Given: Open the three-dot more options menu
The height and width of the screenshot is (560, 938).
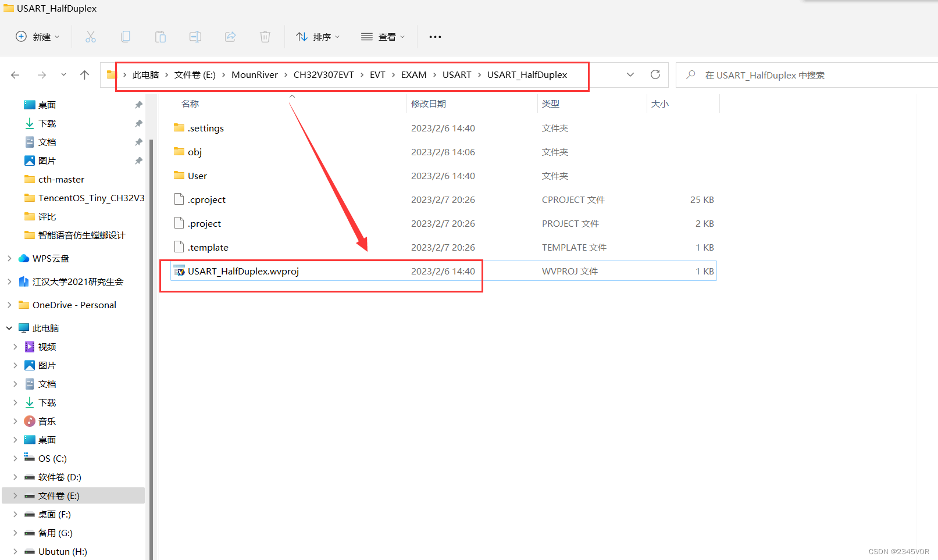Looking at the screenshot, I should tap(435, 37).
